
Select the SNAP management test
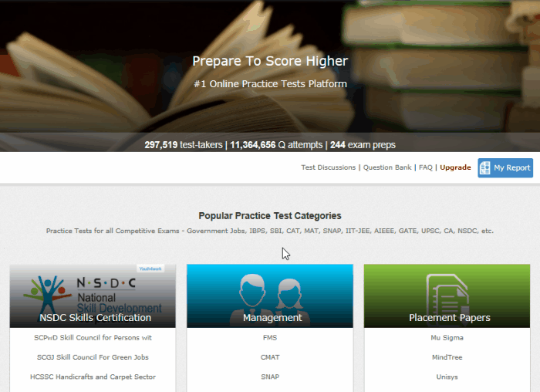point(270,377)
